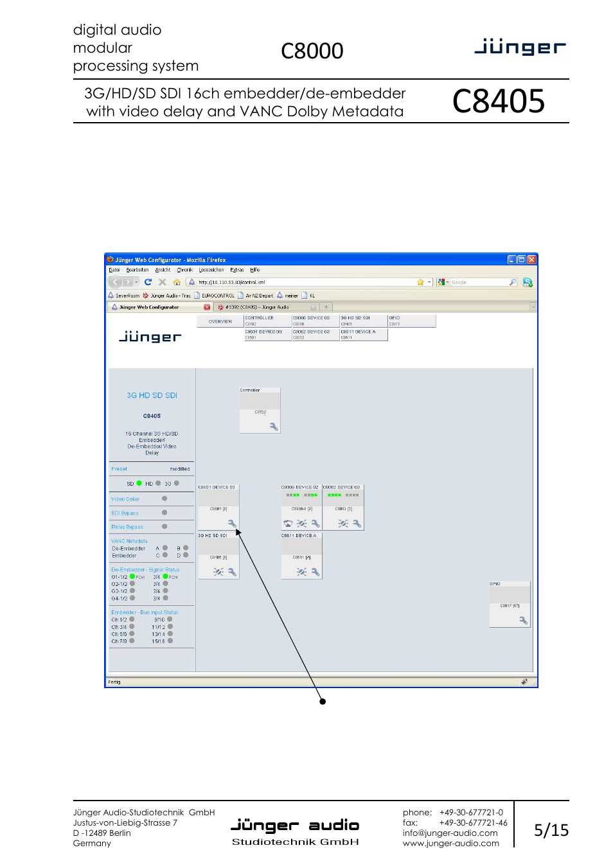This screenshot has width=613, height=868.
Task: Click Embedder - Bus Input Status link
Action: (x=145, y=612)
